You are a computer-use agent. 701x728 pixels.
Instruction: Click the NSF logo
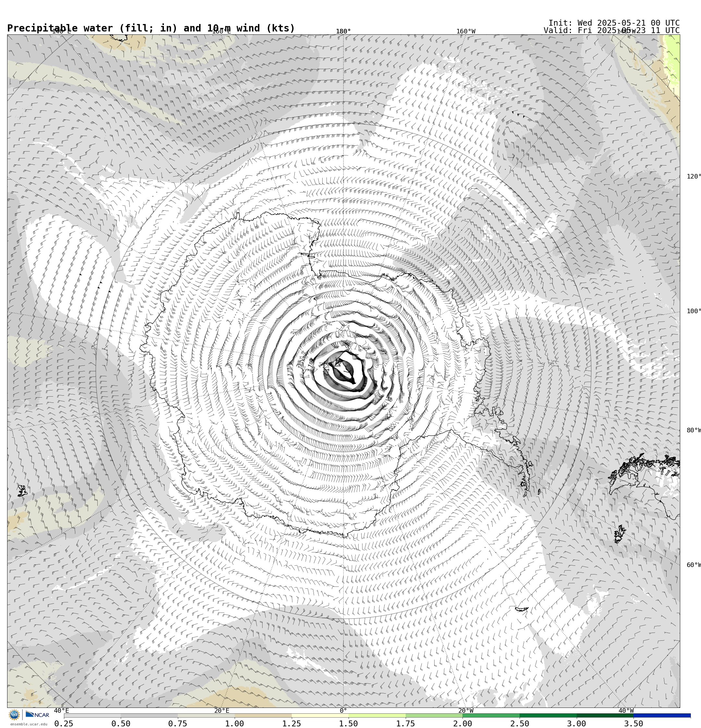tap(14, 715)
